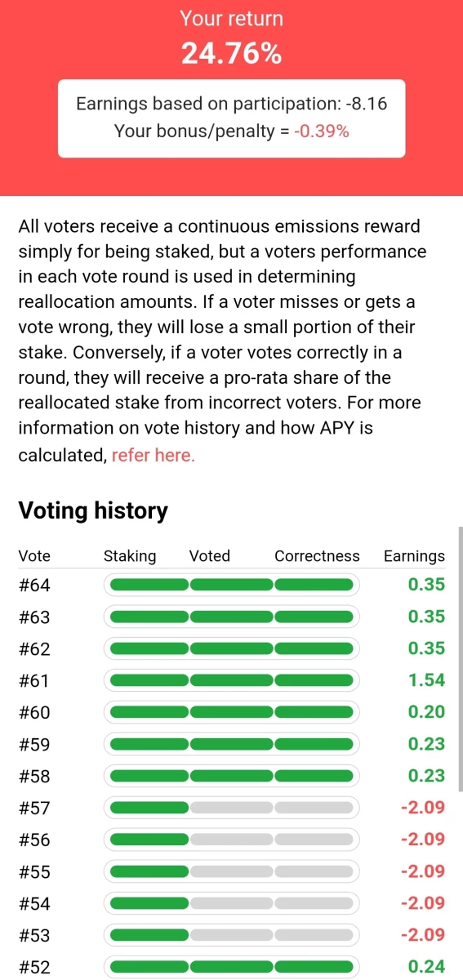Click the Staking column header

130,556
